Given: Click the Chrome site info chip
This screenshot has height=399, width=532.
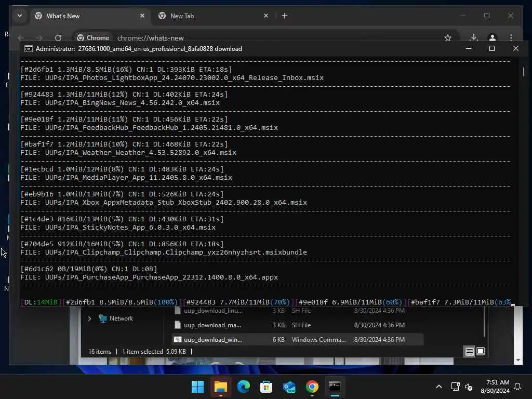Looking at the screenshot, I should coord(93,37).
